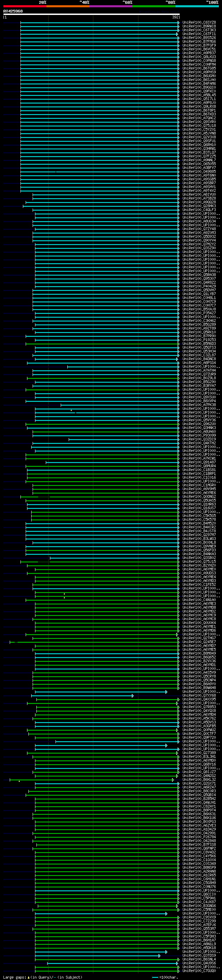Click the UniRef100_P35427 label
222x980 pixels.
tap(199, 313)
